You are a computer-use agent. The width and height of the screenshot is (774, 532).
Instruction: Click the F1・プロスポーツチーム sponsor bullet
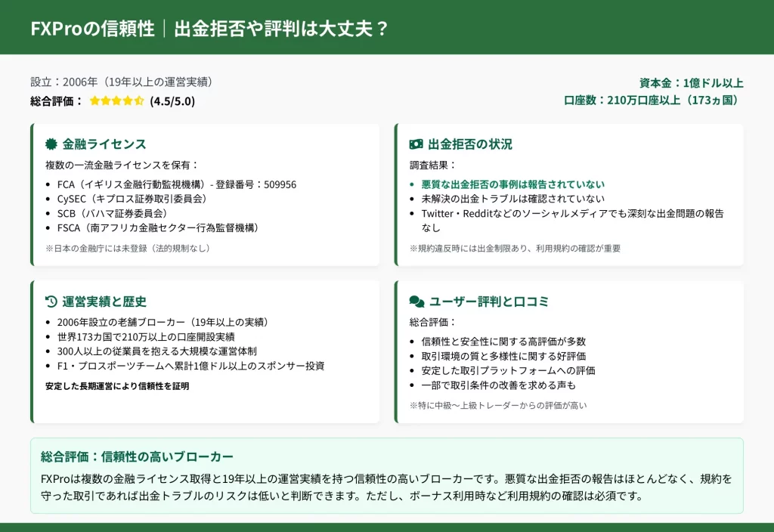pyautogui.click(x=190, y=366)
